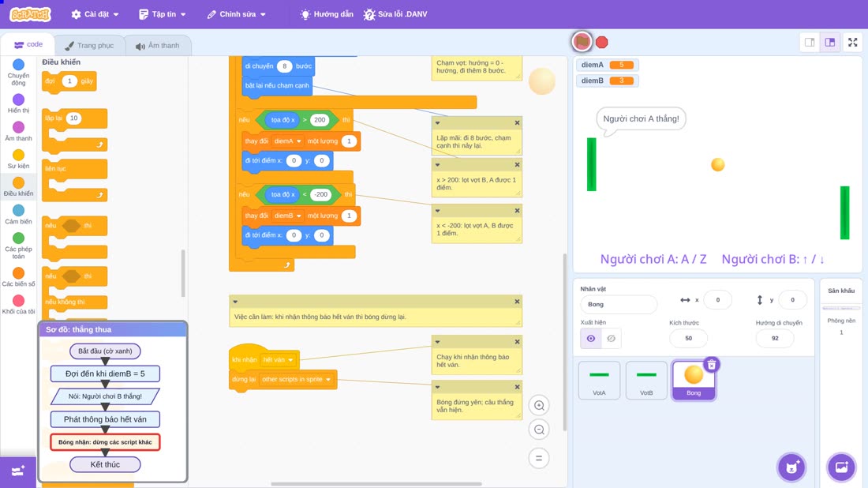Switch to the Âm thanh tab

(158, 46)
